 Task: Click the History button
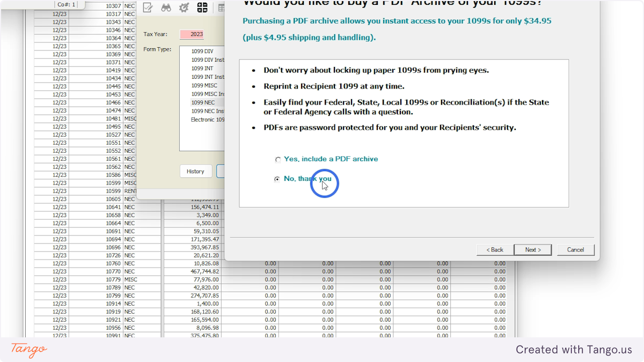click(x=195, y=171)
